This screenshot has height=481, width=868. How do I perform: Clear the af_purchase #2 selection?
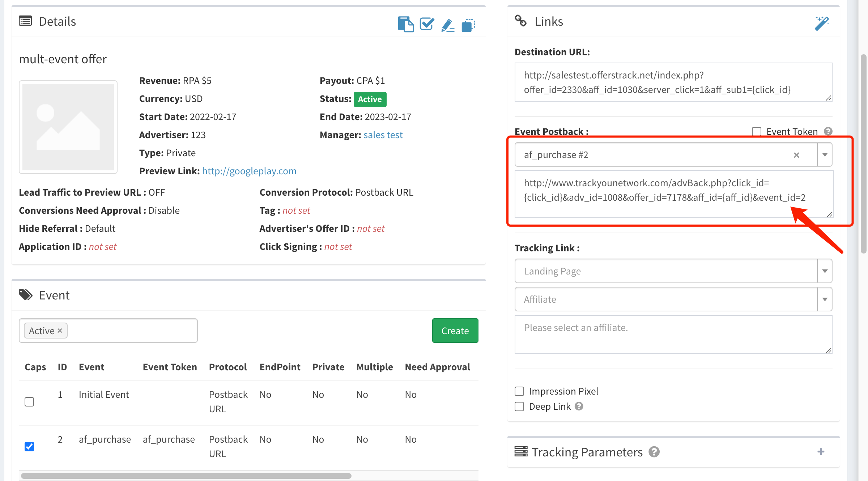pyautogui.click(x=796, y=155)
